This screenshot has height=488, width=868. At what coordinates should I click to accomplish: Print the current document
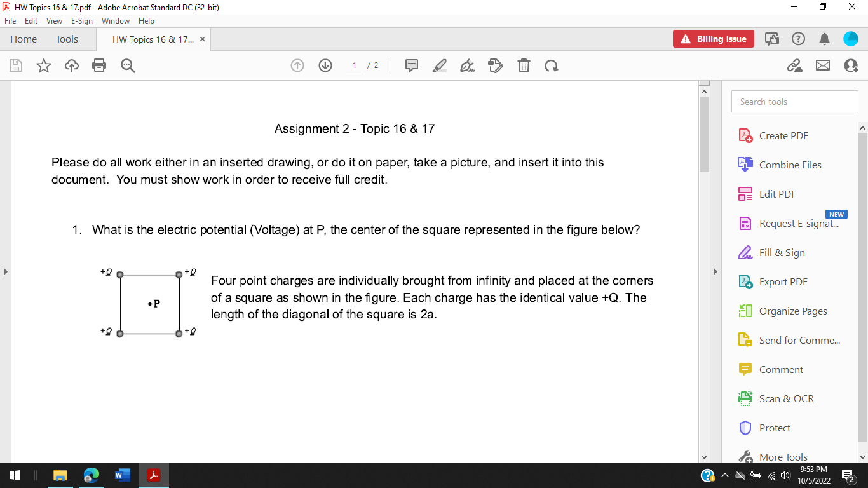(99, 65)
